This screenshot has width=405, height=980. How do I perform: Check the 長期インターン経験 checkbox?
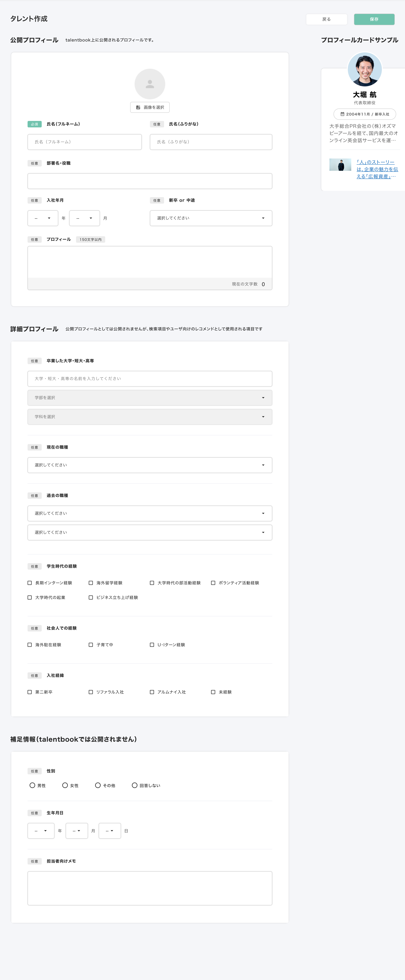click(x=30, y=583)
